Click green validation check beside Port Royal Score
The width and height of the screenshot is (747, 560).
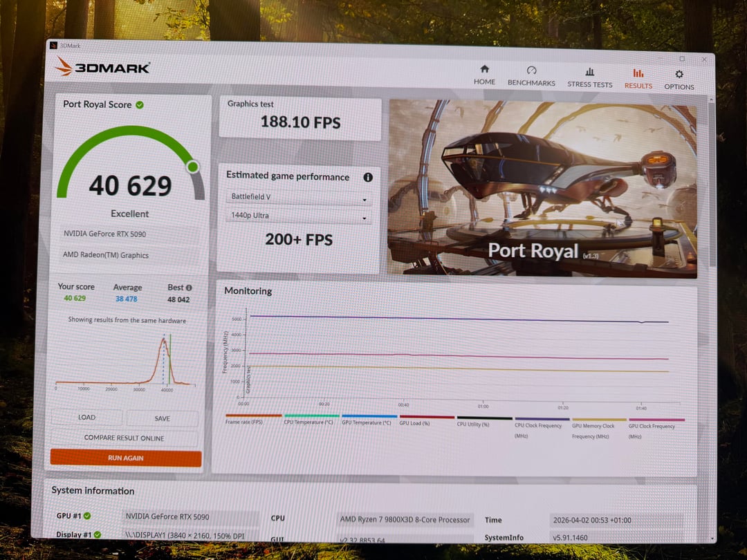[x=140, y=104]
